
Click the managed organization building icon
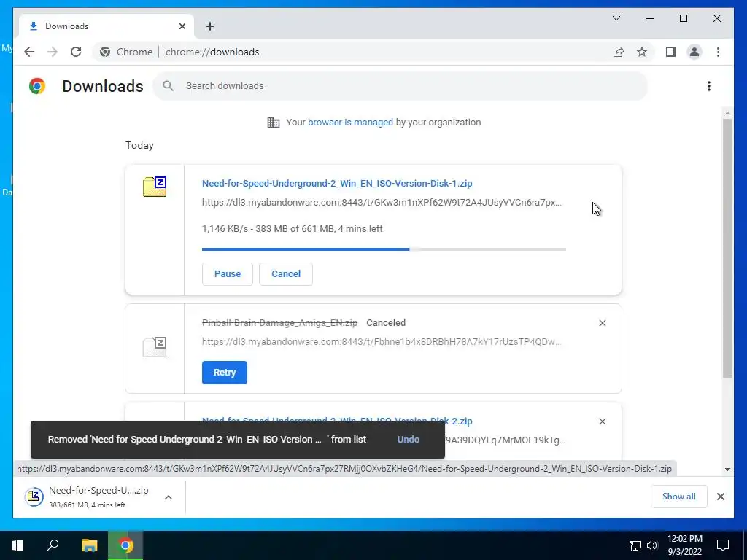tap(274, 122)
